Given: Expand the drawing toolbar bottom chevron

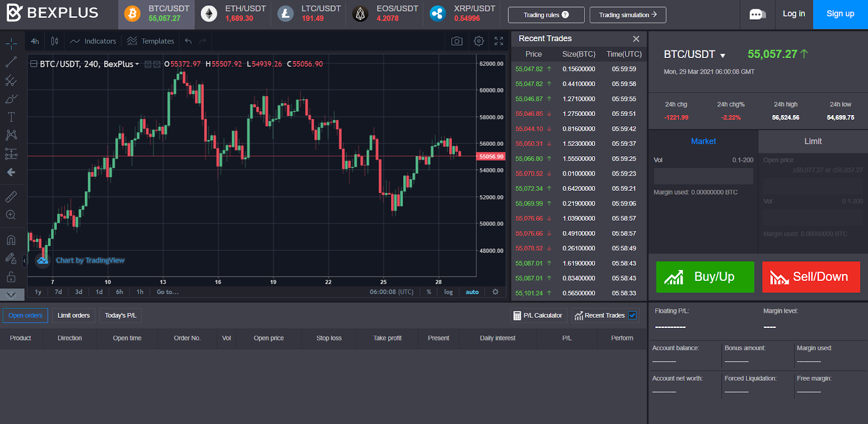Looking at the screenshot, I should click(11, 295).
